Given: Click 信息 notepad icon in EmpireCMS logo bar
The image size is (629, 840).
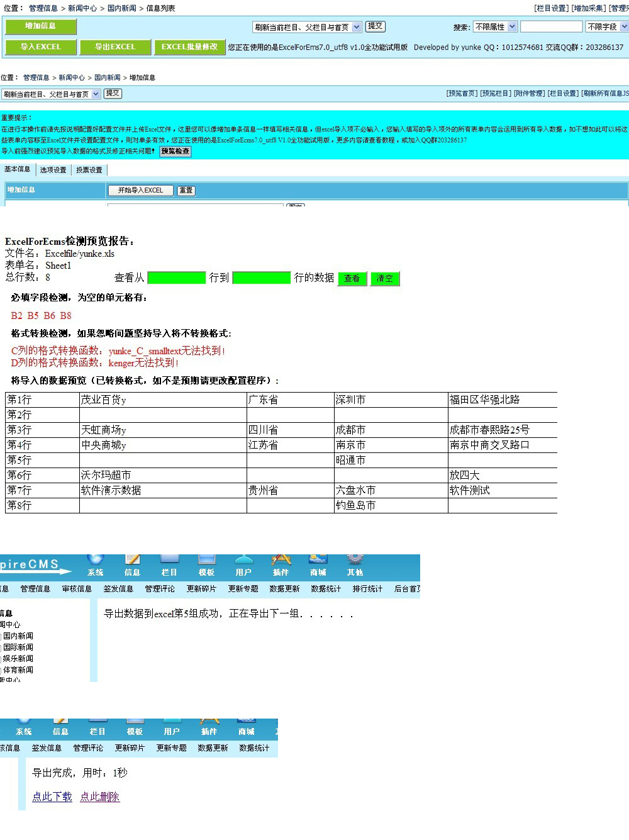Looking at the screenshot, I should pos(132,559).
